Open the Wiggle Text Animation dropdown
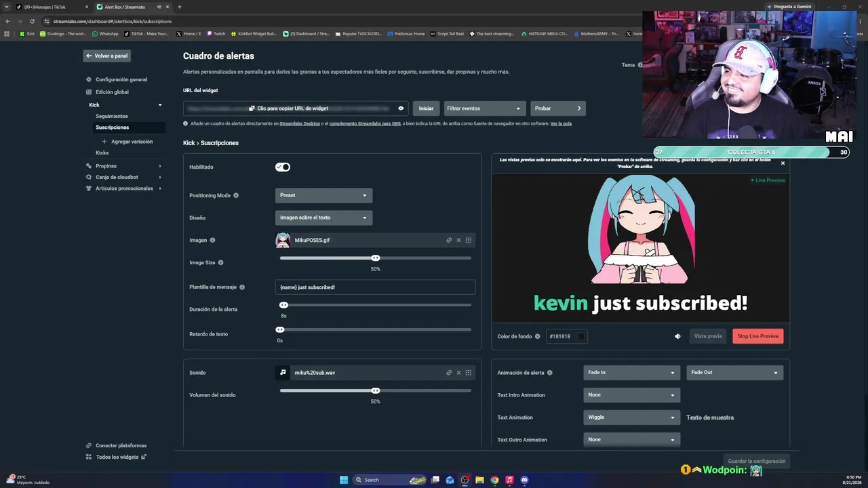The image size is (868, 488). [x=631, y=418]
